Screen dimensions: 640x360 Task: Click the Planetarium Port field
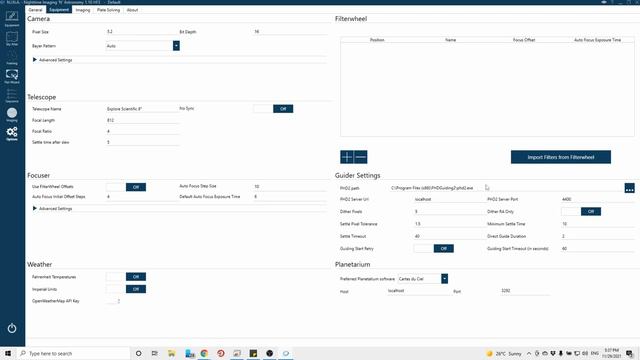(524, 291)
